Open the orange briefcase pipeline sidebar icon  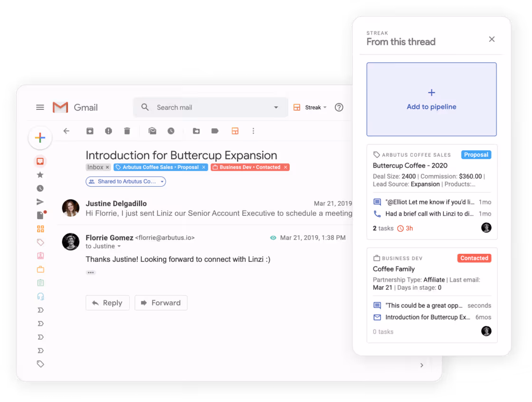point(40,269)
